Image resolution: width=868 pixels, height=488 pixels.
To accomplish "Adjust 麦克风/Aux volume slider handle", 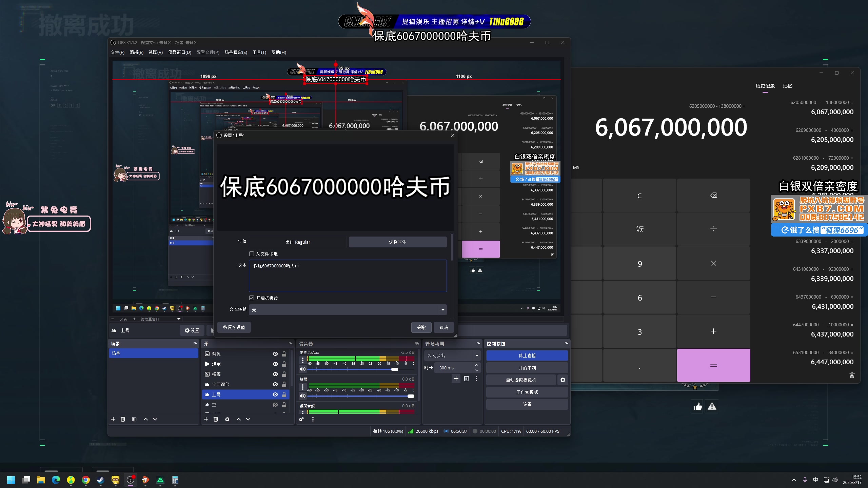I will [395, 369].
